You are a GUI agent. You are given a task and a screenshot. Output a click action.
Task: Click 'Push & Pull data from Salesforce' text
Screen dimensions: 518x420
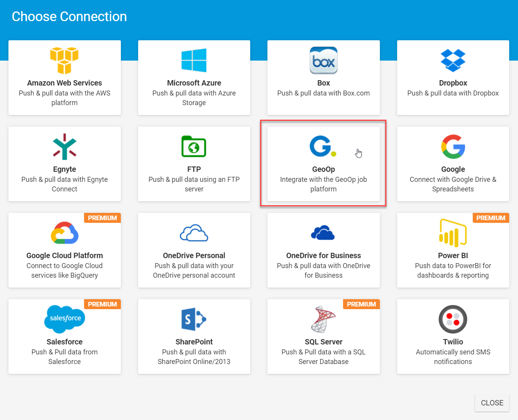(64, 357)
